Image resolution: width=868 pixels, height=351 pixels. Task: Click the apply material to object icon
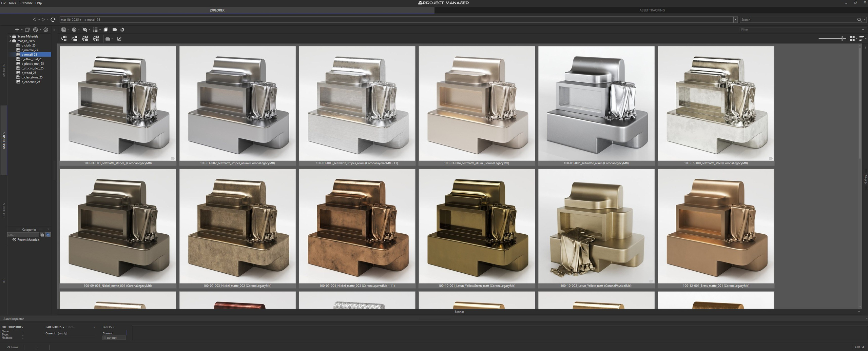64,39
